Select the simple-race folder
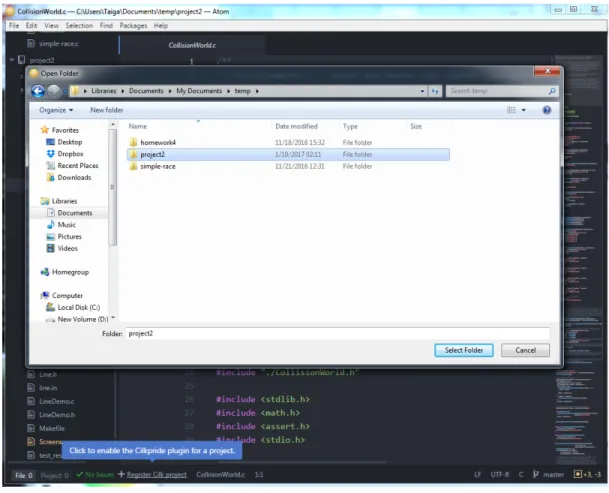609x493 pixels. coord(158,166)
